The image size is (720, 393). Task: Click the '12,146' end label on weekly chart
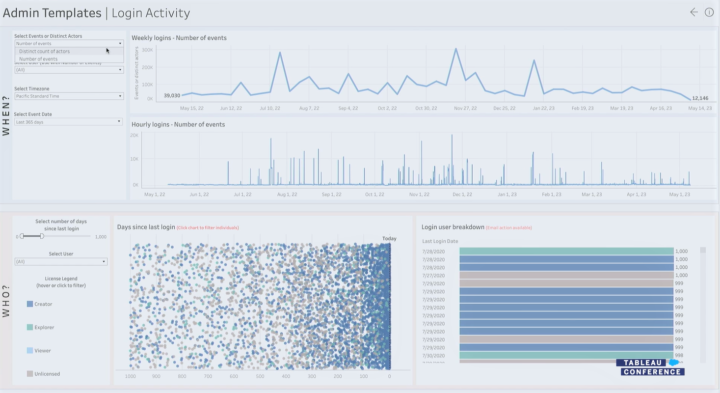point(700,98)
